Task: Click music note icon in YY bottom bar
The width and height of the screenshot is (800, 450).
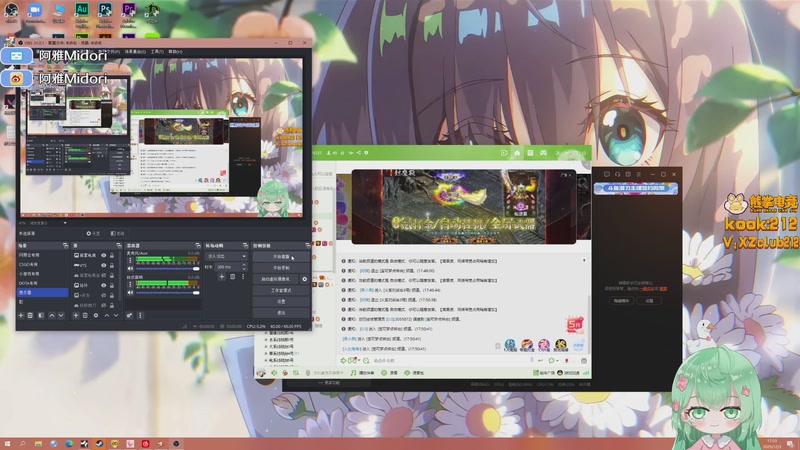Action: coord(354,373)
